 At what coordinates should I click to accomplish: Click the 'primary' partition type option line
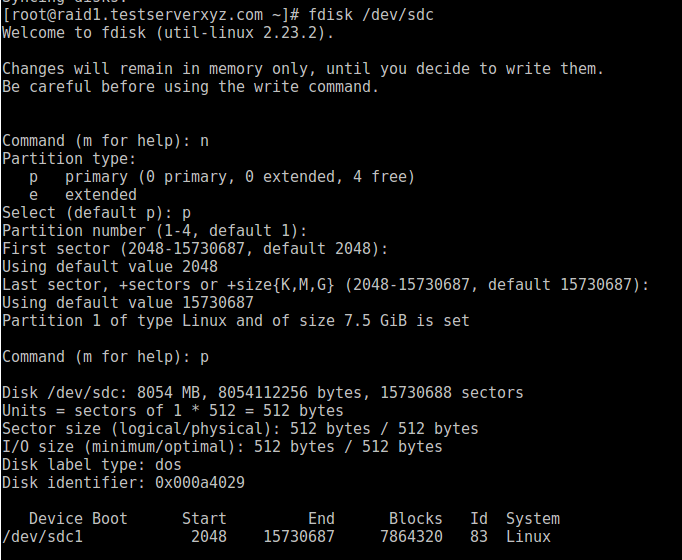pyautogui.click(x=222, y=177)
